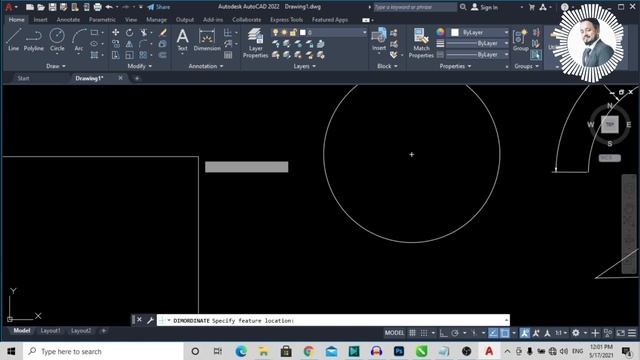The width and height of the screenshot is (640, 360).
Task: Click the Customize wrench icon on command line
Action: coord(150,320)
